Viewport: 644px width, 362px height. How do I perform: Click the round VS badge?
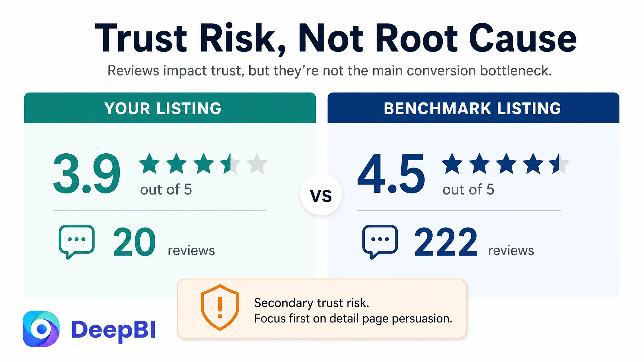[321, 195]
